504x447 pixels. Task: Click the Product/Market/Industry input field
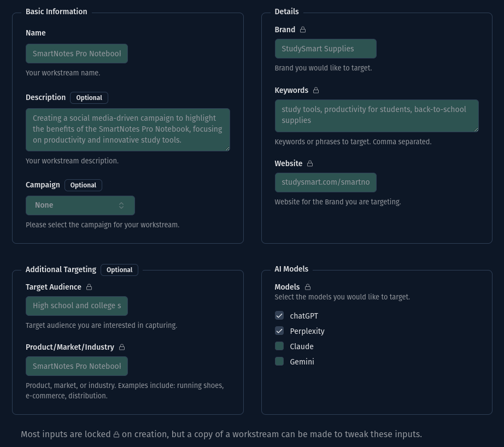pyautogui.click(x=77, y=366)
